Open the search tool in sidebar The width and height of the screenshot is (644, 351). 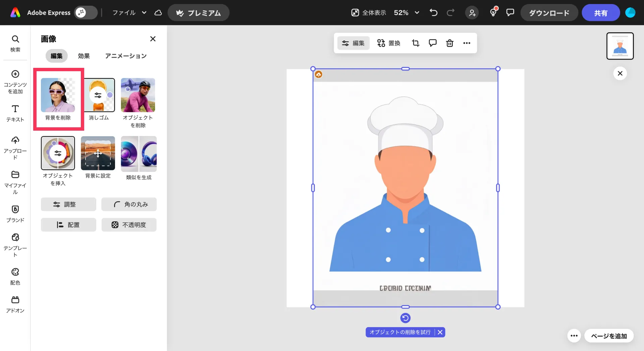point(15,44)
